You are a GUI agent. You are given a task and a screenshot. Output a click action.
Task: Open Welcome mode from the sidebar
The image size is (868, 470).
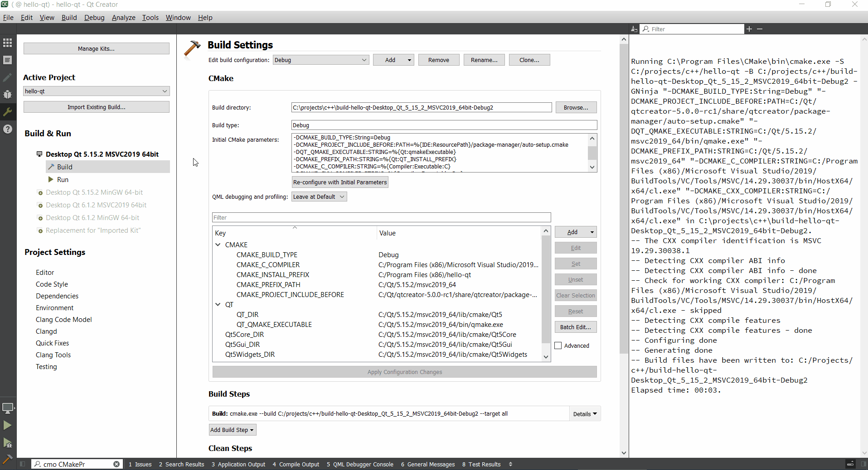pos(7,43)
